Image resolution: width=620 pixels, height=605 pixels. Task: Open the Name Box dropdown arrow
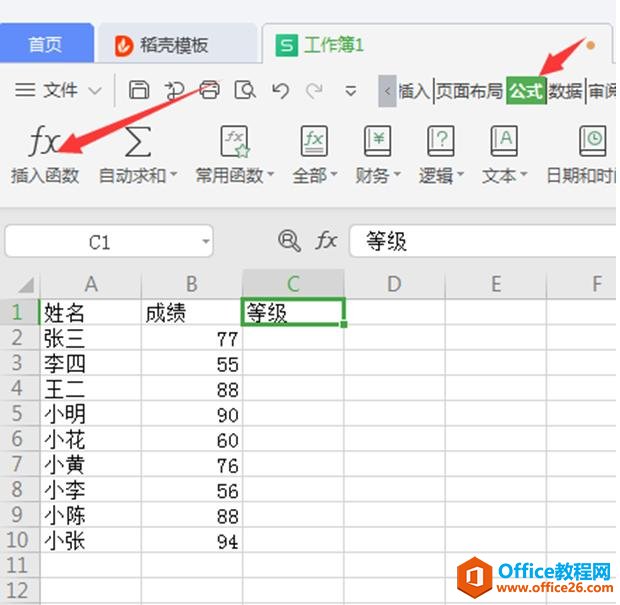(x=206, y=241)
